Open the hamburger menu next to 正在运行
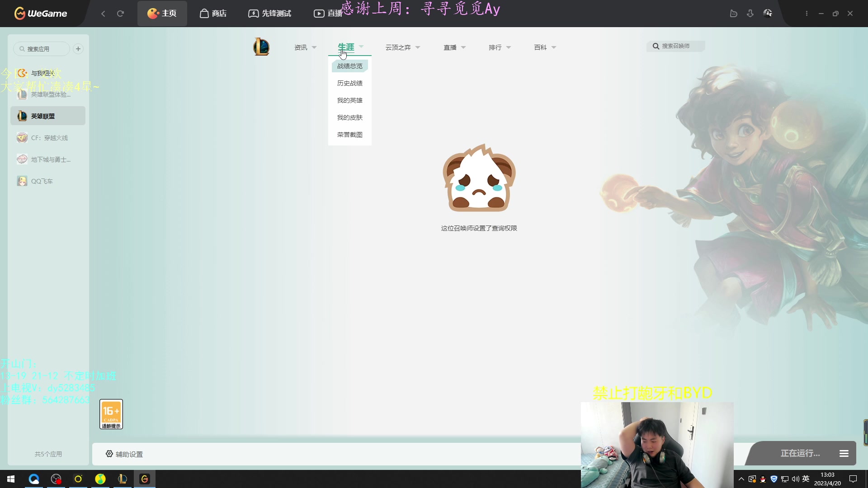This screenshot has width=868, height=488. (x=844, y=453)
